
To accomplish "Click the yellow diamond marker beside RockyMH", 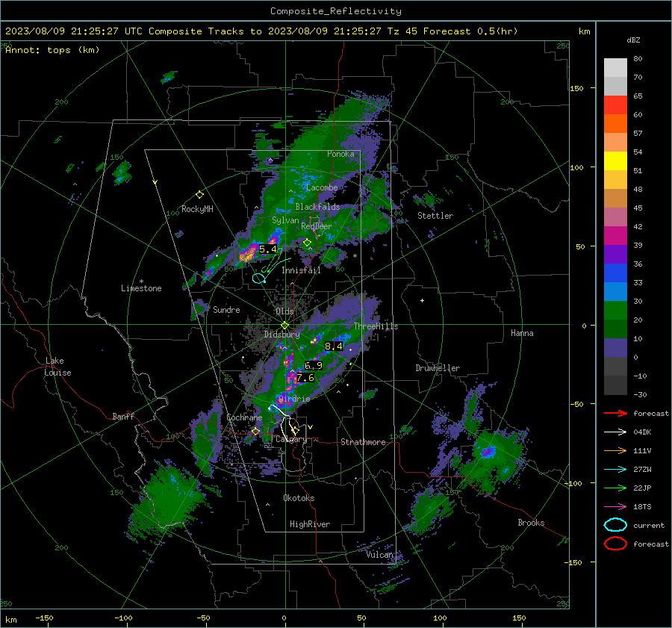I will [x=199, y=195].
